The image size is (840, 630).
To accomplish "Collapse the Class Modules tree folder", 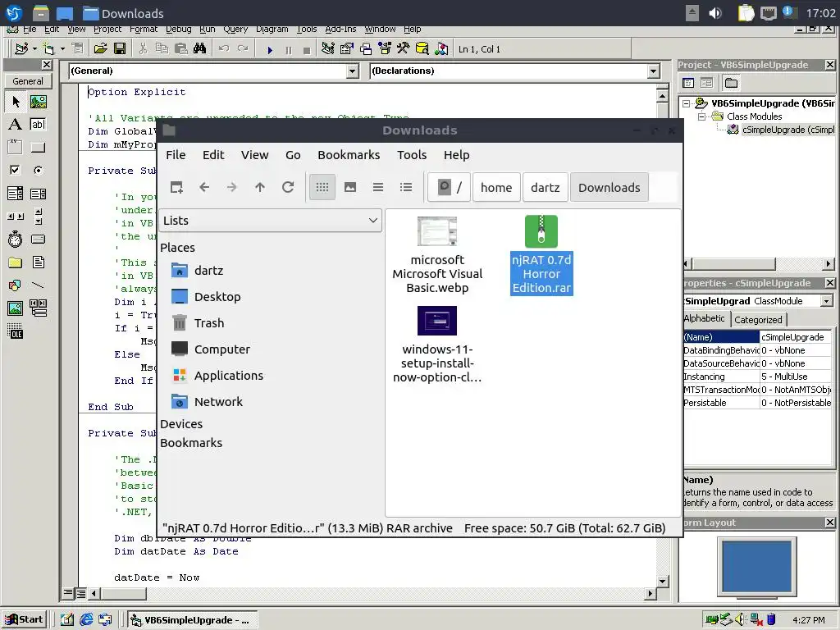I will (x=701, y=116).
